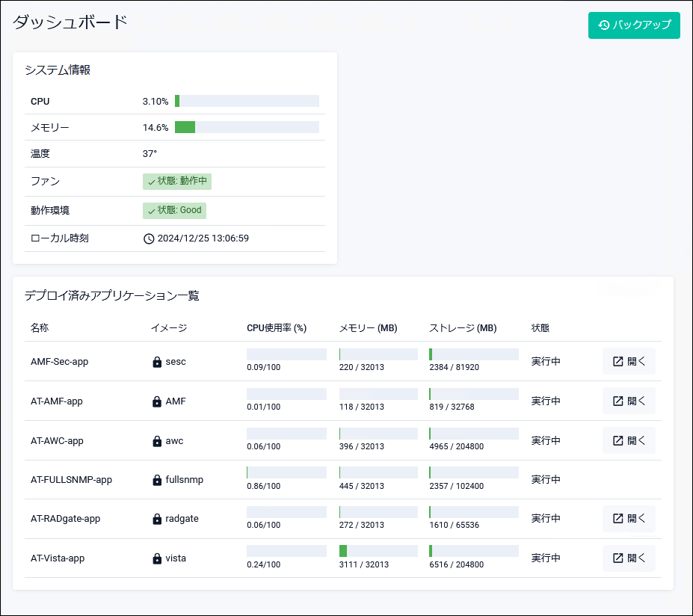Screen dimensions: 693x616
Task: Click the AT-Vista-app memory usage bar
Action: pos(378,551)
